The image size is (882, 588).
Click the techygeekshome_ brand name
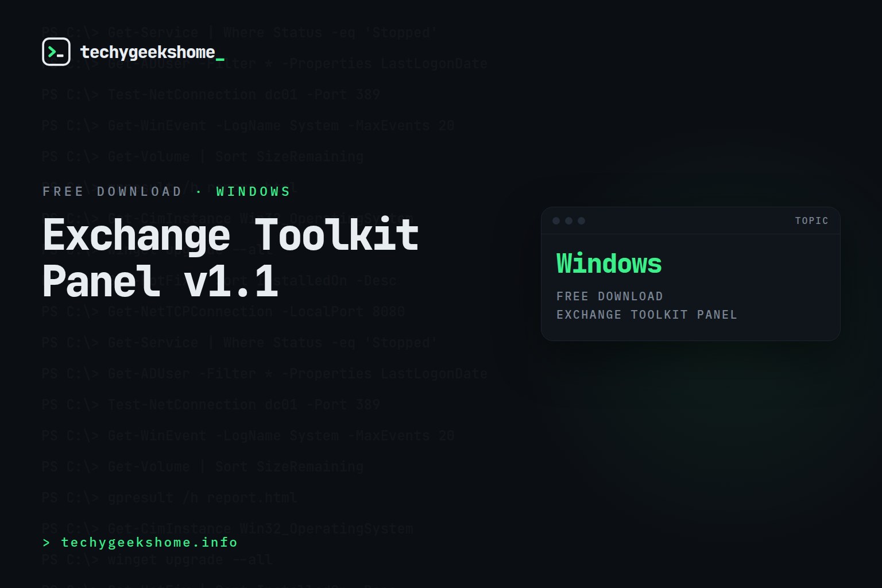152,52
